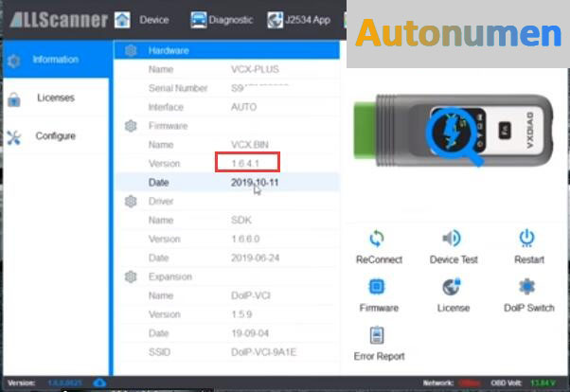Select the expansion name DoIP-VCI
Screen dimensions: 570x392
(x=251, y=295)
